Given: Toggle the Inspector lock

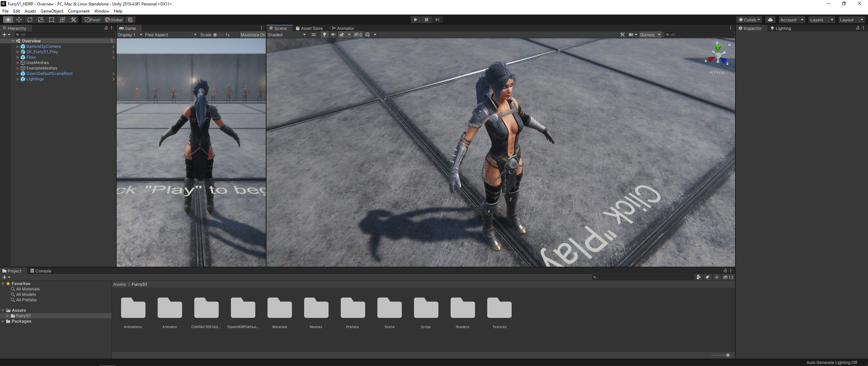Looking at the screenshot, I should click(858, 28).
